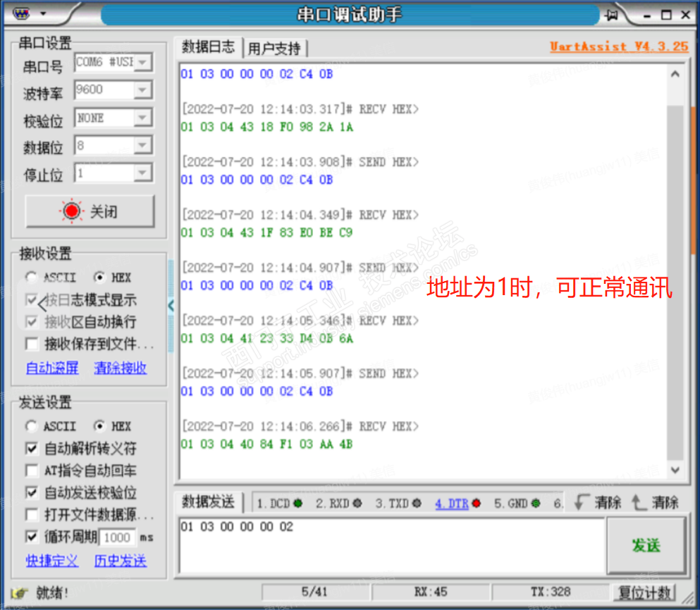Click the 复位计数 reset counter button
This screenshot has width=700, height=610.
tap(644, 593)
